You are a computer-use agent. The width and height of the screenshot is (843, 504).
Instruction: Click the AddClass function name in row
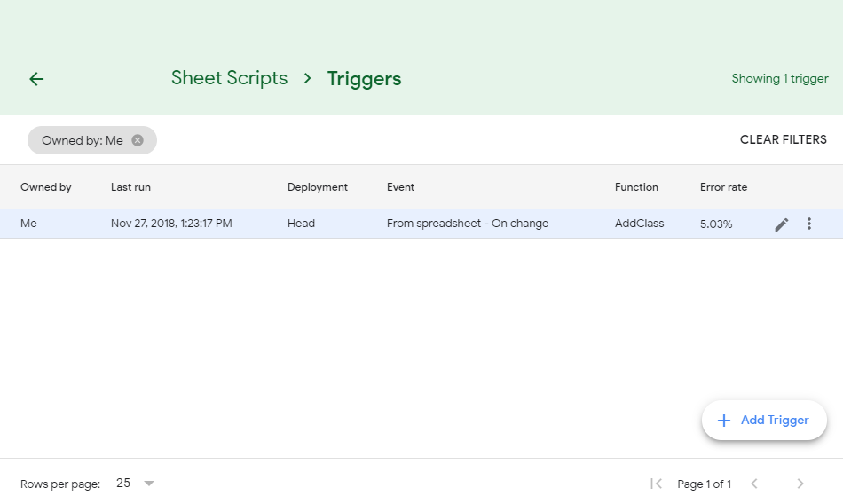(639, 224)
